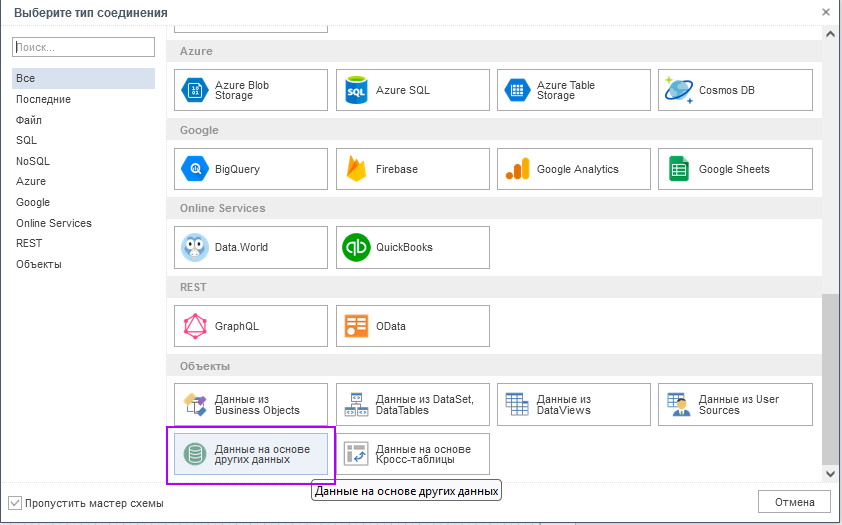
Task: Choose the Firebase flame icon
Action: click(356, 170)
